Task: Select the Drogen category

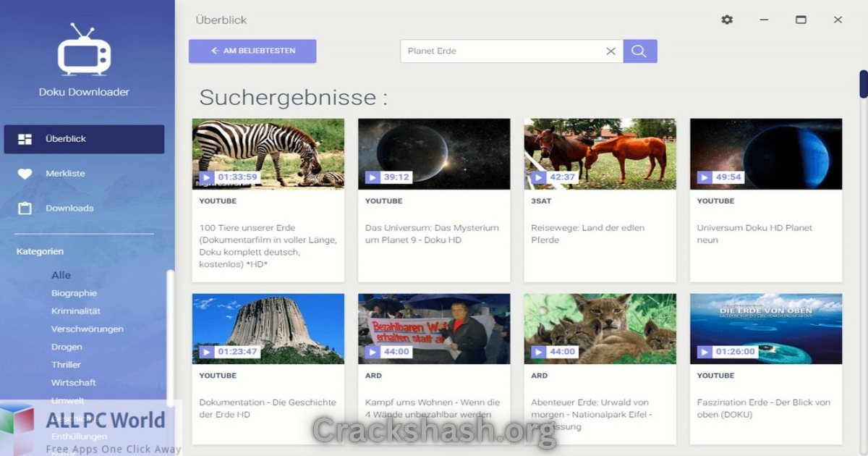Action: tap(67, 347)
